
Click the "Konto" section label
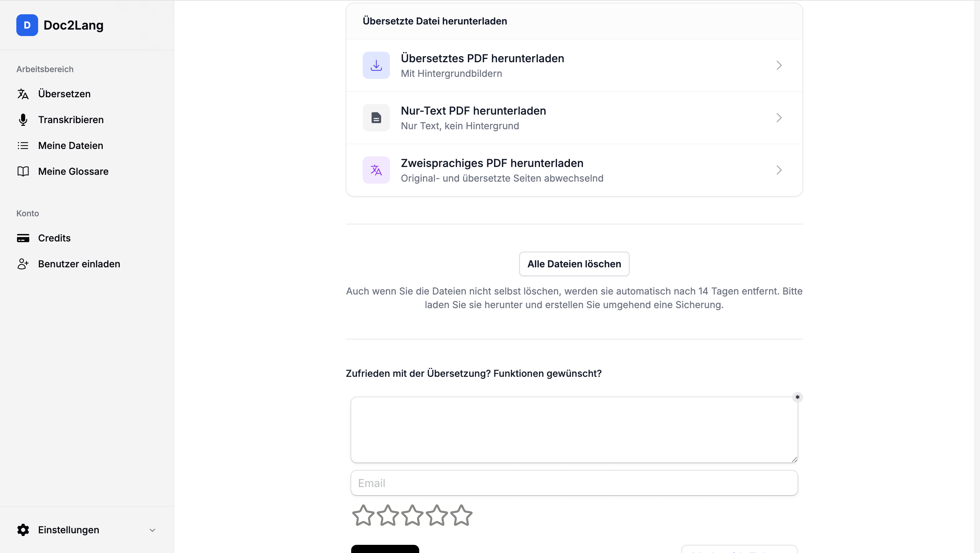(x=27, y=213)
